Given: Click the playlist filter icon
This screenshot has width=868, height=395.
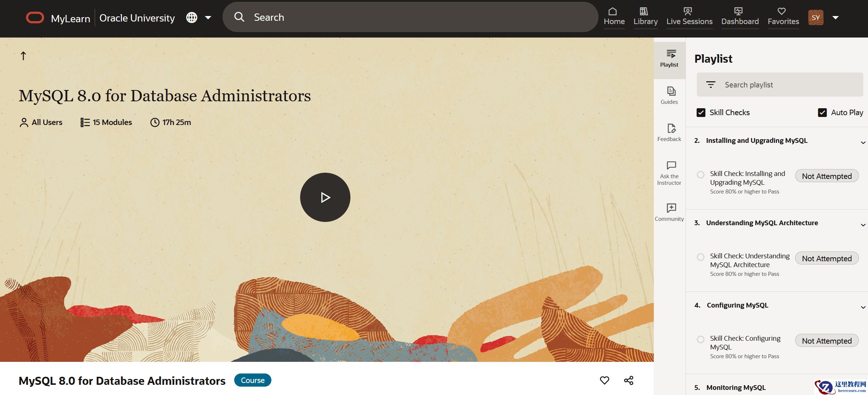Looking at the screenshot, I should coord(711,85).
